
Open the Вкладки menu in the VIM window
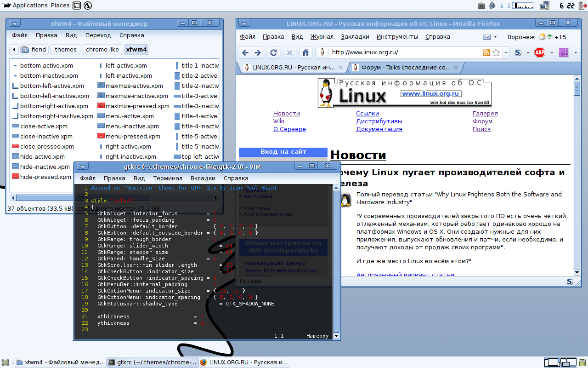coord(203,178)
